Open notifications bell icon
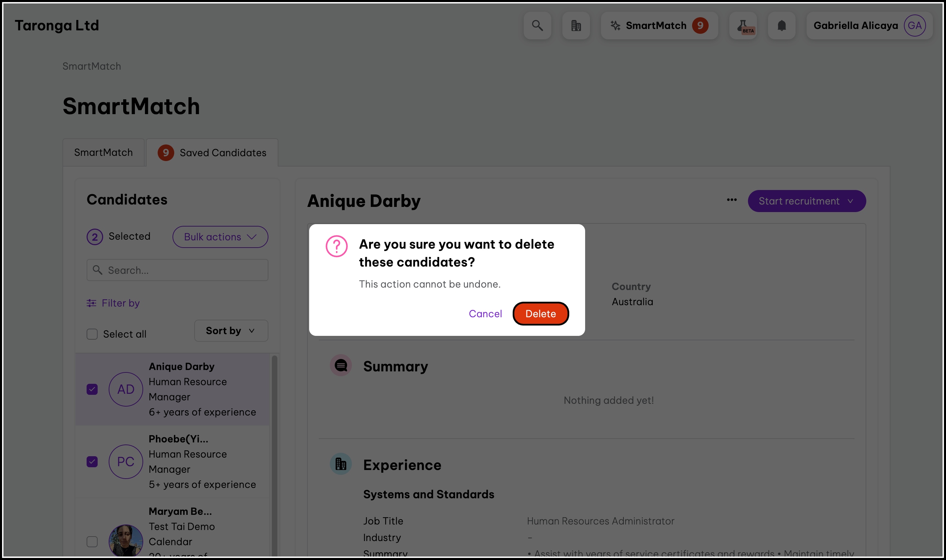 coord(781,26)
